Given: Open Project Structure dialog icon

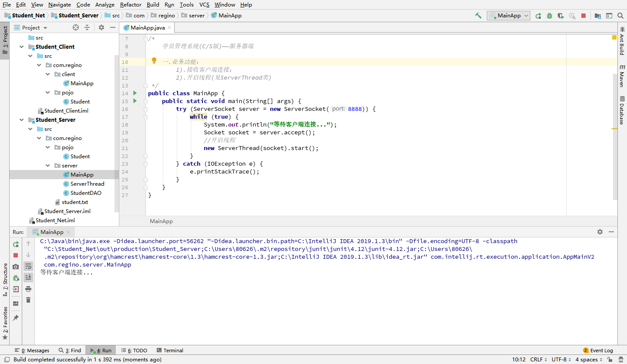Looking at the screenshot, I should click(598, 16).
